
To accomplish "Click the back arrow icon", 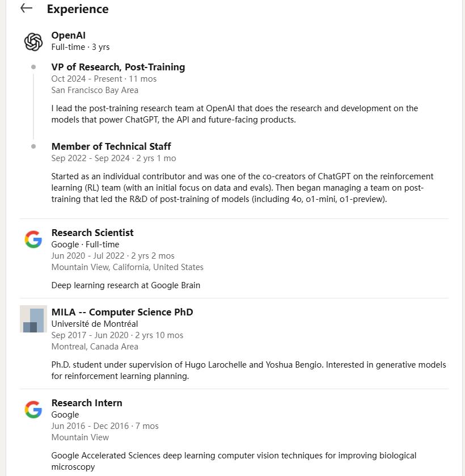I will [26, 9].
